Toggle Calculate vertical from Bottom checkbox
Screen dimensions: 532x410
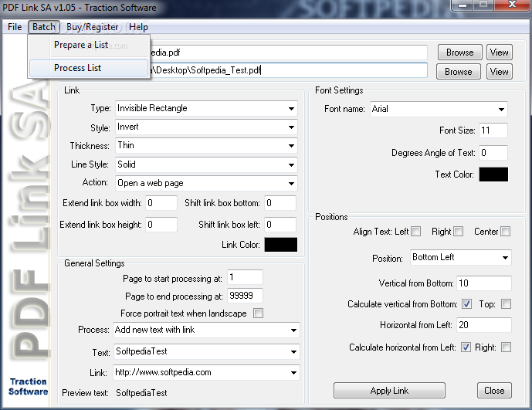click(x=466, y=303)
